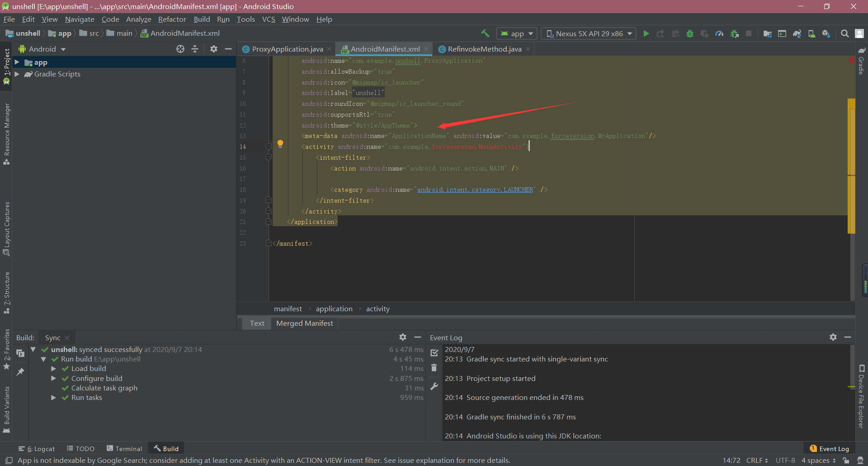Open the Project Structure icon
Image resolution: width=868 pixels, height=466 pixels.
pos(767,33)
